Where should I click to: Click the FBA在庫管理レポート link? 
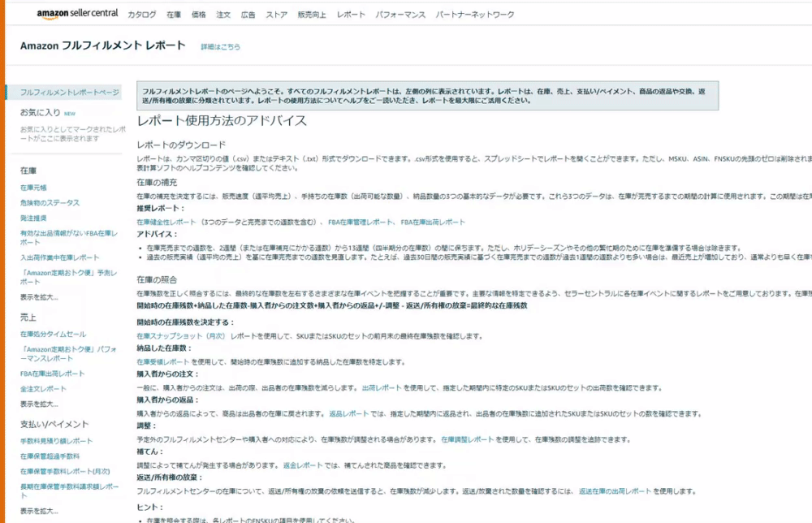pos(361,223)
